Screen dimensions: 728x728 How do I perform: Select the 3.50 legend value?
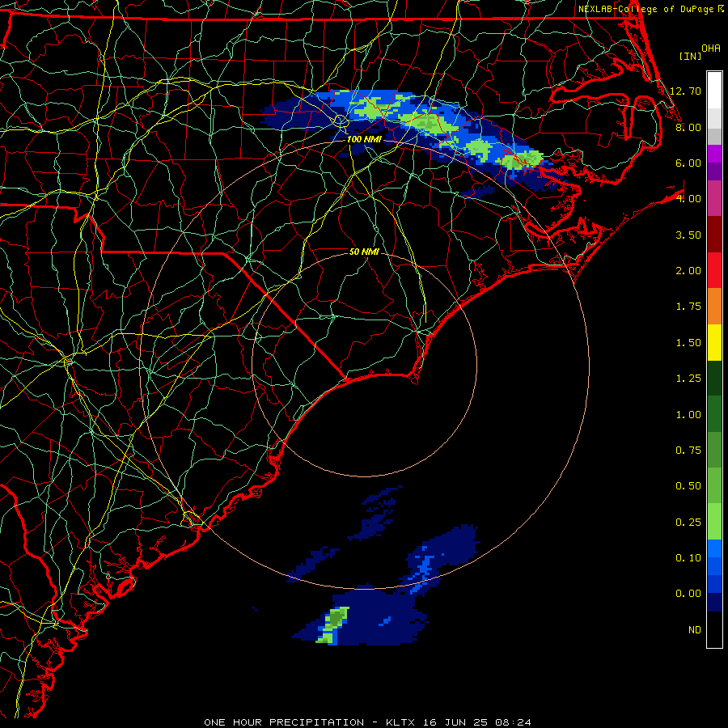(688, 235)
